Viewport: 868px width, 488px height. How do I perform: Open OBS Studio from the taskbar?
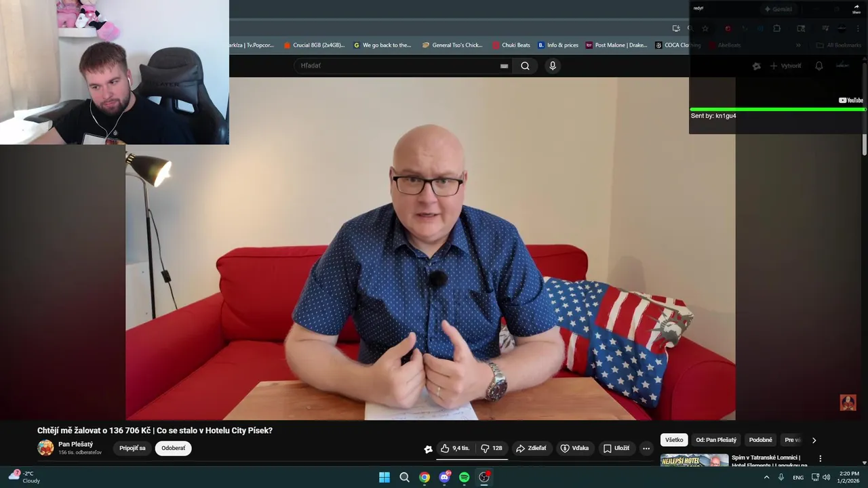click(484, 477)
